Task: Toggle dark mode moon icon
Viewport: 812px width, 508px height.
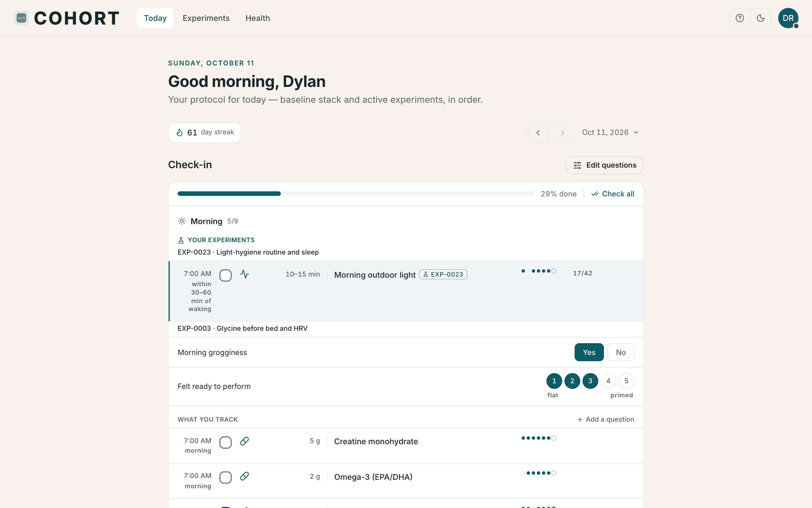Action: click(760, 18)
